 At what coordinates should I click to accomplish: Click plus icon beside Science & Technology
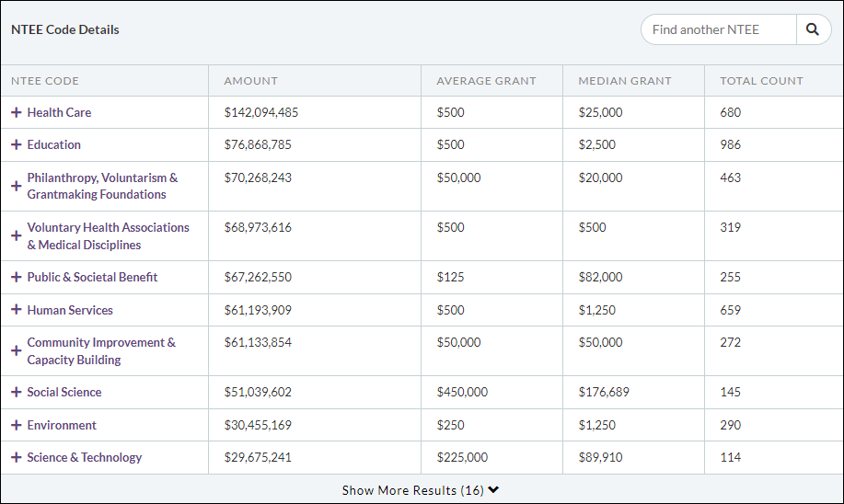[x=16, y=457]
